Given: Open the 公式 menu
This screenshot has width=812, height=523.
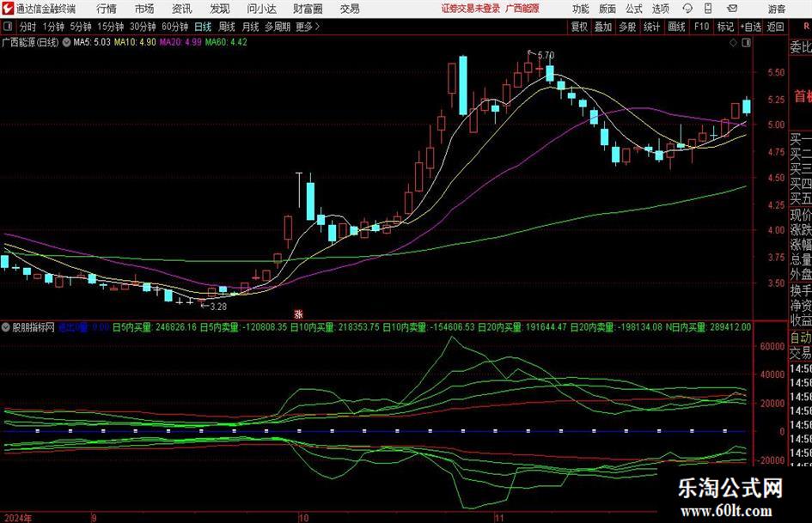Looking at the screenshot, I should point(634,9).
